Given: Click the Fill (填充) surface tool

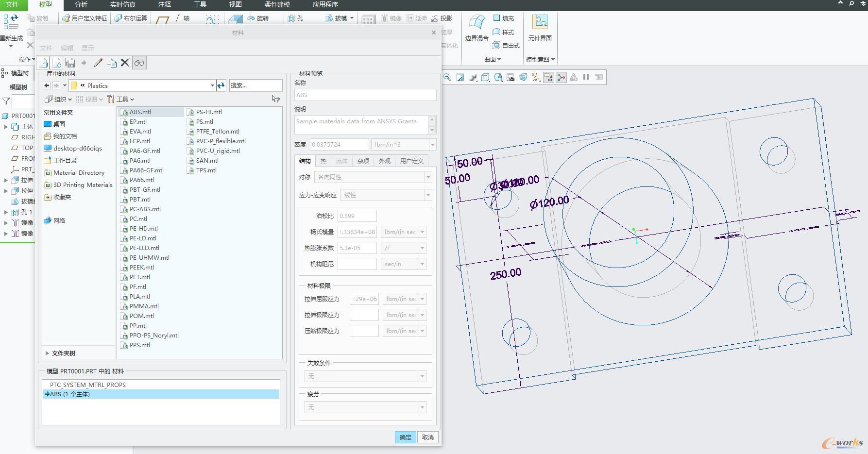Looking at the screenshot, I should (x=504, y=18).
